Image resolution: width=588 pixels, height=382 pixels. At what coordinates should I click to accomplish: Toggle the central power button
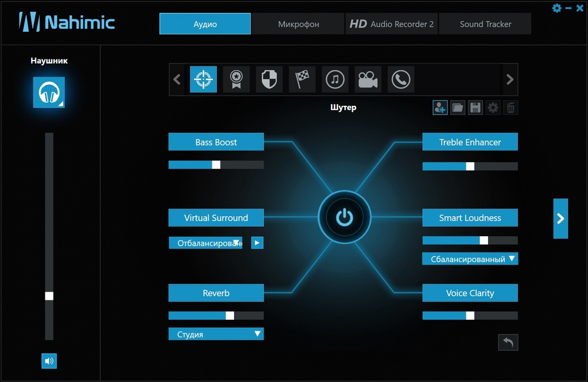[344, 217]
